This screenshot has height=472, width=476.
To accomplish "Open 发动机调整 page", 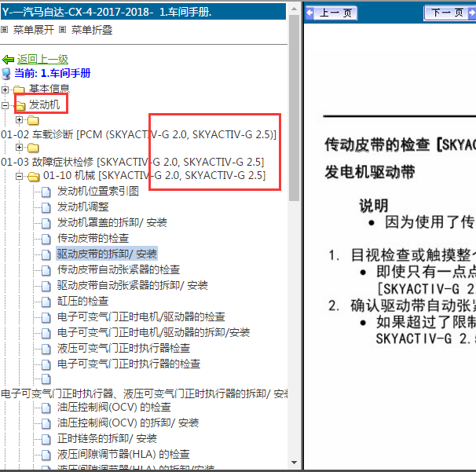I will pos(83,207).
